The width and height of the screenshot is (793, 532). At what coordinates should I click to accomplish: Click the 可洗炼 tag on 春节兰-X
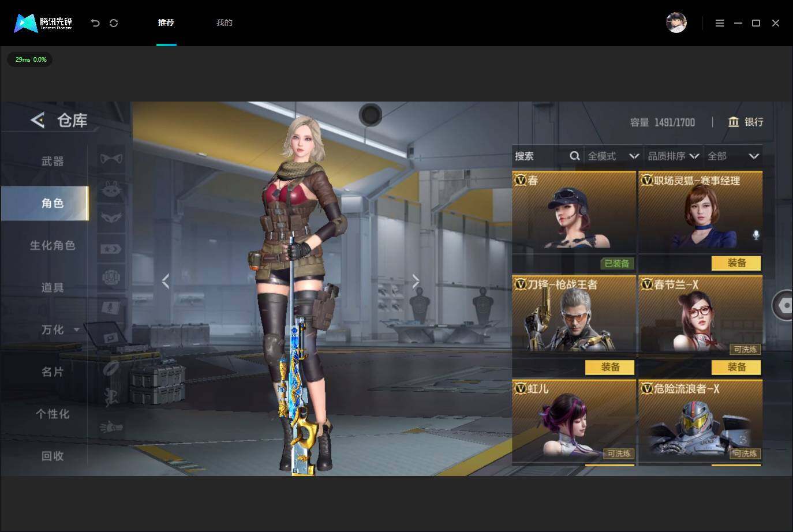[745, 349]
